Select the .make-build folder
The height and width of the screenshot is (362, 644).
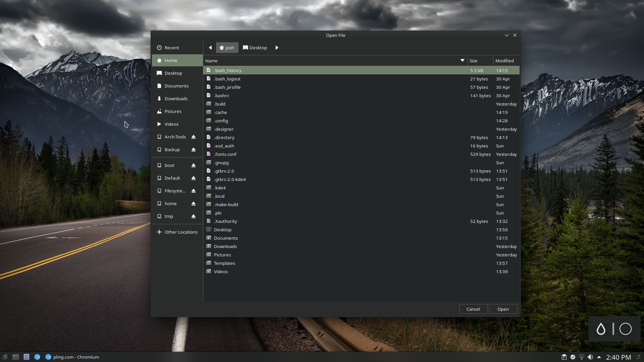pyautogui.click(x=361, y=204)
